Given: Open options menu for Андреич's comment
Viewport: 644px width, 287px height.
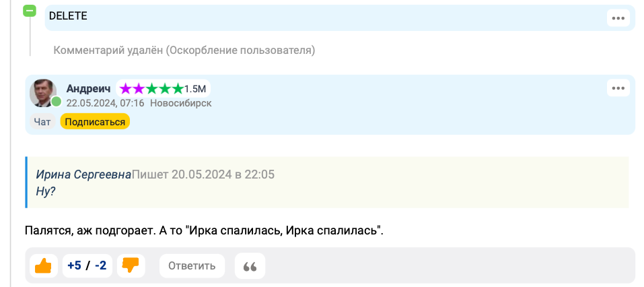Looking at the screenshot, I should (x=618, y=88).
